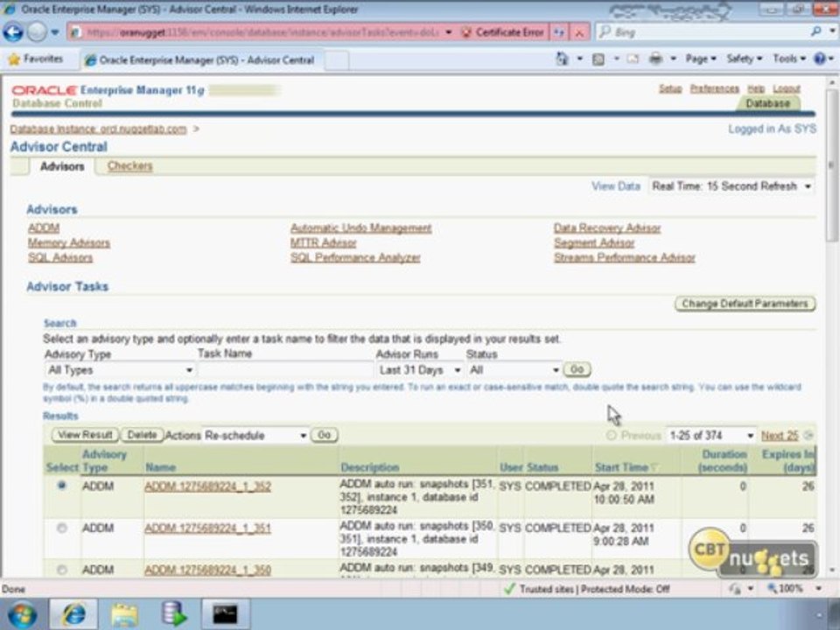
Task: Switch to the Checkers tab
Action: point(129,166)
